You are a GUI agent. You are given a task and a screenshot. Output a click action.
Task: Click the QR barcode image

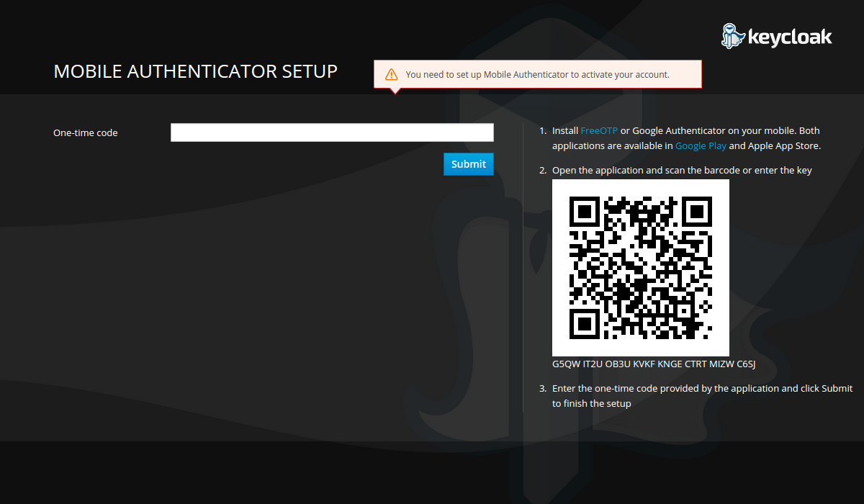[641, 268]
